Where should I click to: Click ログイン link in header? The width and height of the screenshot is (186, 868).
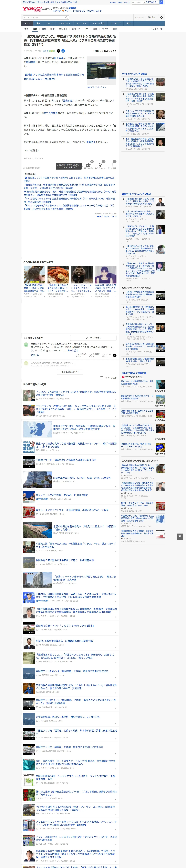57,11
